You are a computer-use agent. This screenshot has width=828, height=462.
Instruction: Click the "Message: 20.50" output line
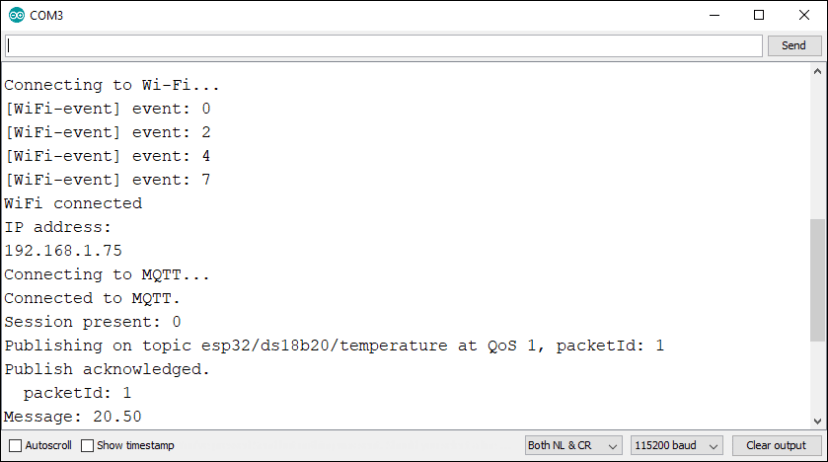(72, 416)
